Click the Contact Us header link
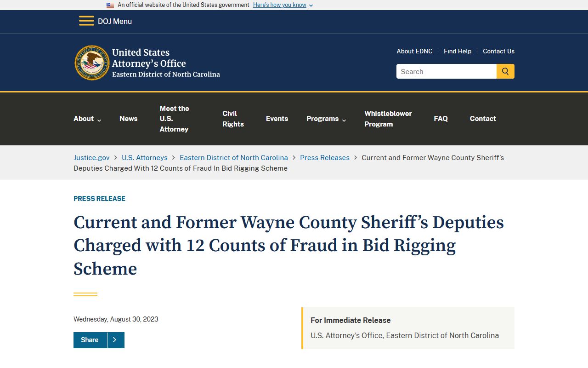Viewport: 588px width, 368px height. click(498, 51)
